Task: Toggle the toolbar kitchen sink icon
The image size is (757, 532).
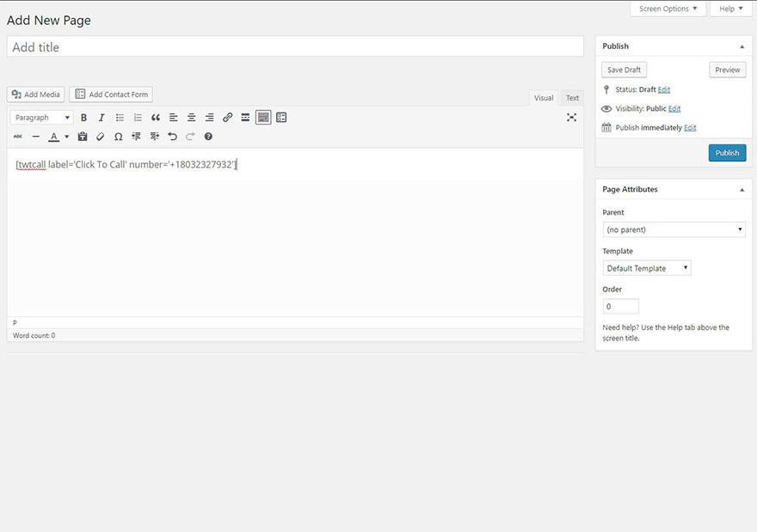Action: pos(263,118)
